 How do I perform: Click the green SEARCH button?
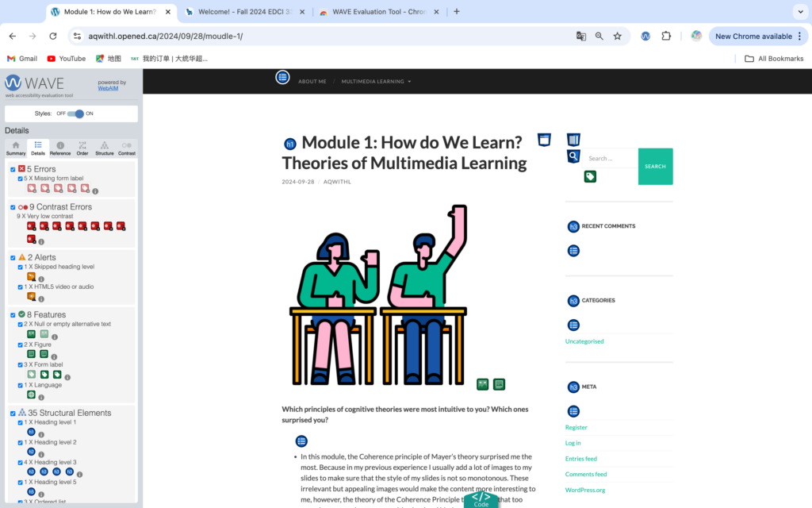click(x=655, y=167)
